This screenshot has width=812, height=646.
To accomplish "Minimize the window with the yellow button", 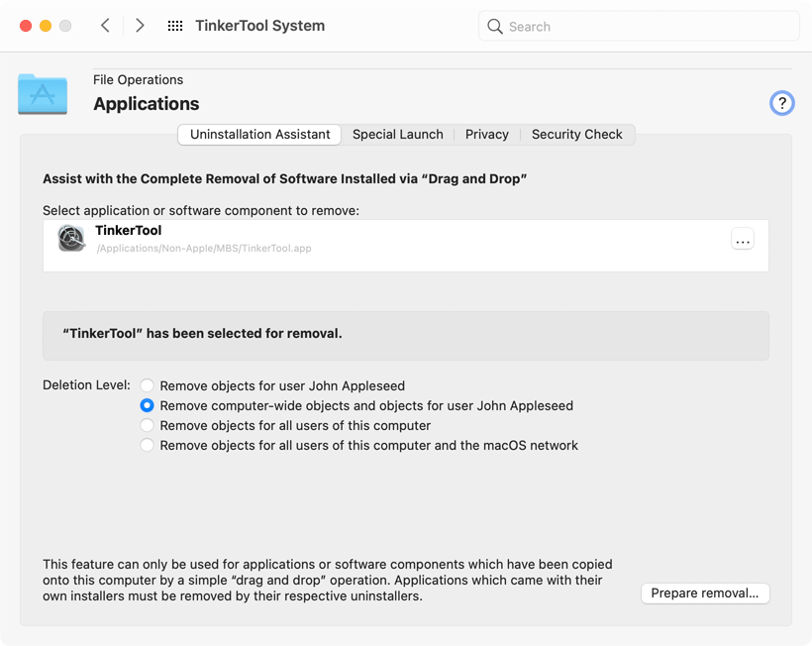I will point(46,26).
